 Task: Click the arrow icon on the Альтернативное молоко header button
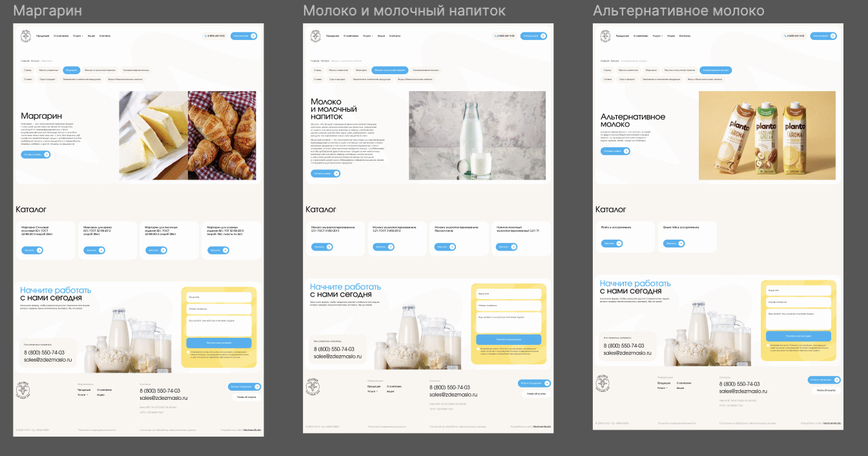click(837, 36)
